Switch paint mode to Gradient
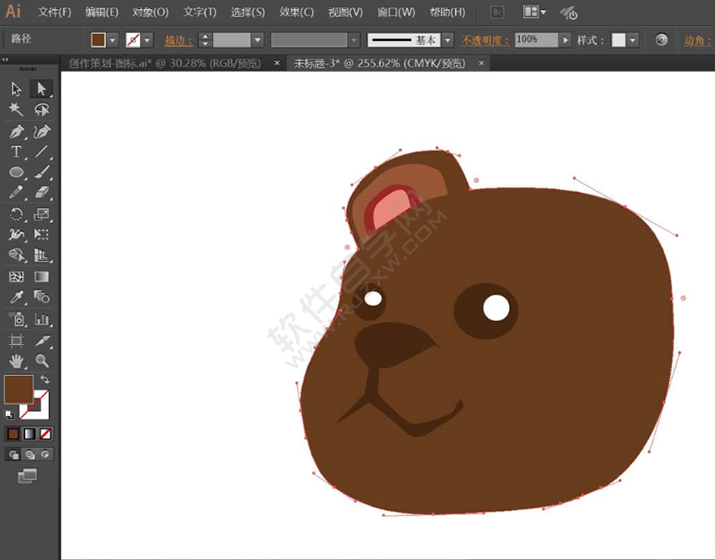 (x=29, y=434)
